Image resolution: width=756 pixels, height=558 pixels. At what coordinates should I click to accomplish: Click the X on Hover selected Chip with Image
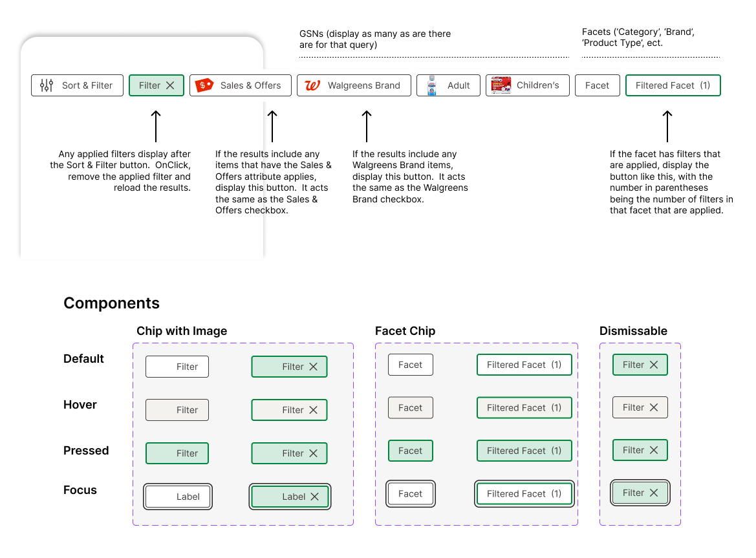tap(314, 410)
